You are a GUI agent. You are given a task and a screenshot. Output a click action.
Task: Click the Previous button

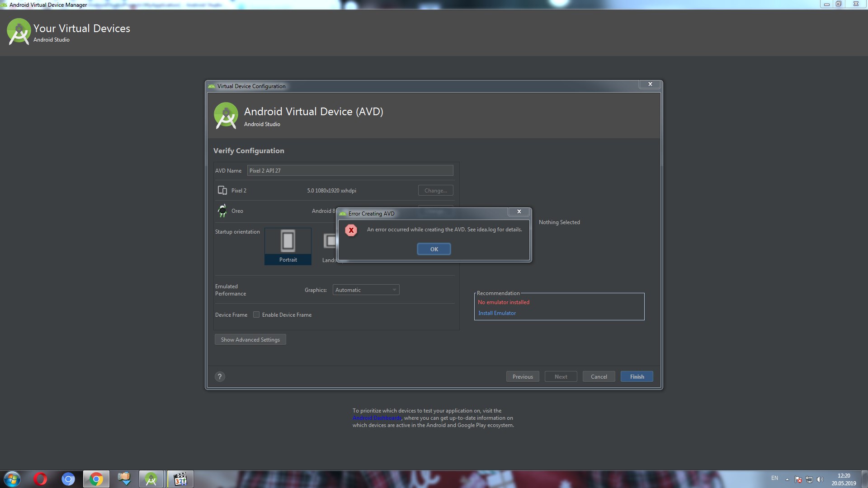(x=523, y=376)
